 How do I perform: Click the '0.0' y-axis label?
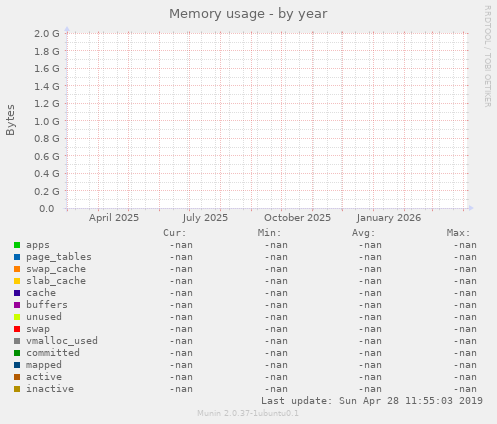click(47, 209)
